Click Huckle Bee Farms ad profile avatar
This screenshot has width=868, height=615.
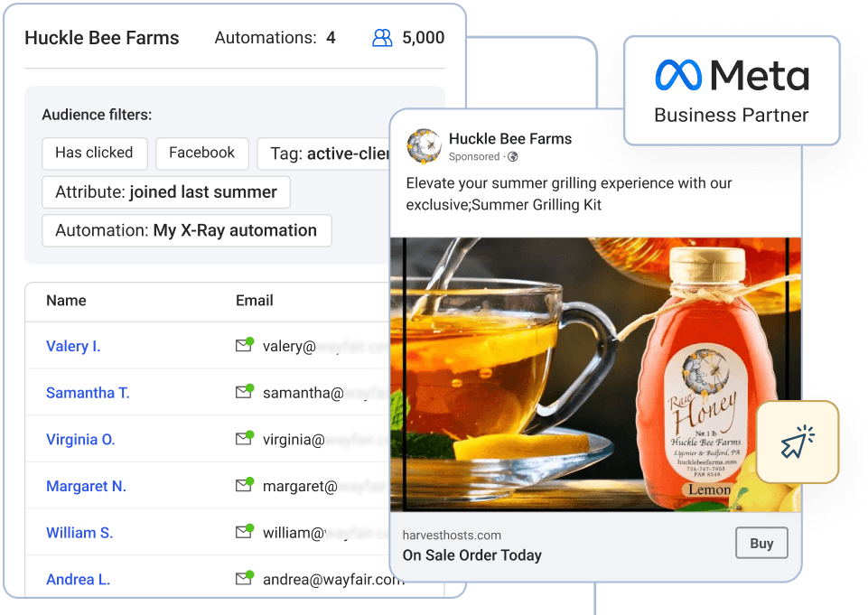coord(424,146)
